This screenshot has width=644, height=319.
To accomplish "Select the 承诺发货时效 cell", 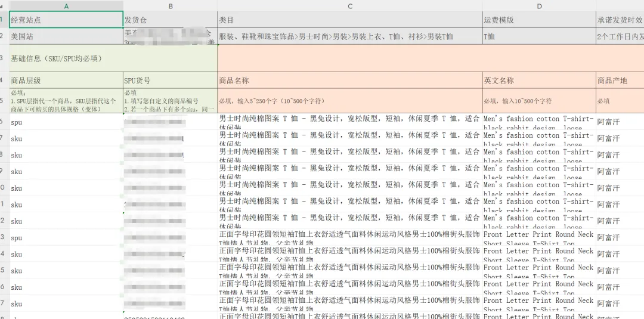I will [x=620, y=20].
